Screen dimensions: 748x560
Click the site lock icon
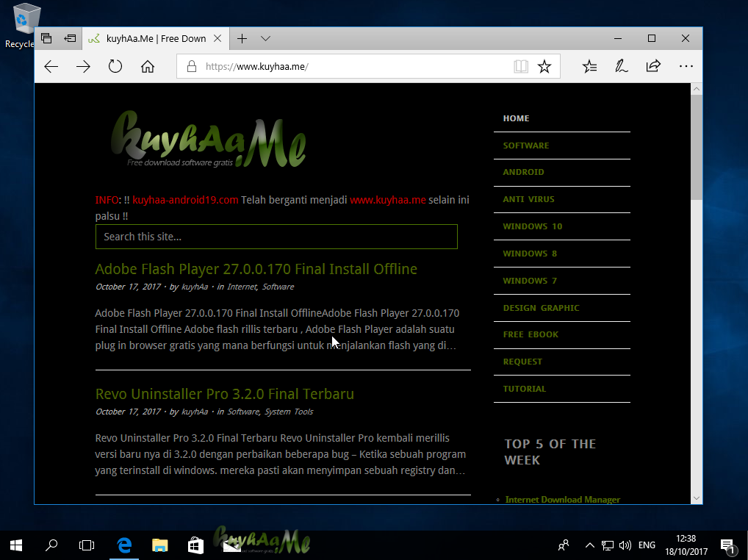pos(192,66)
